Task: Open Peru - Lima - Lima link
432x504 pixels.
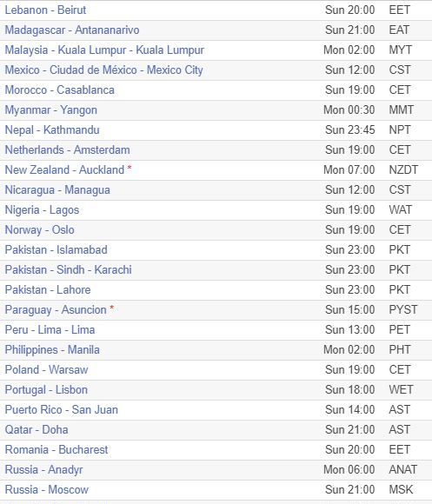Action: (x=50, y=330)
